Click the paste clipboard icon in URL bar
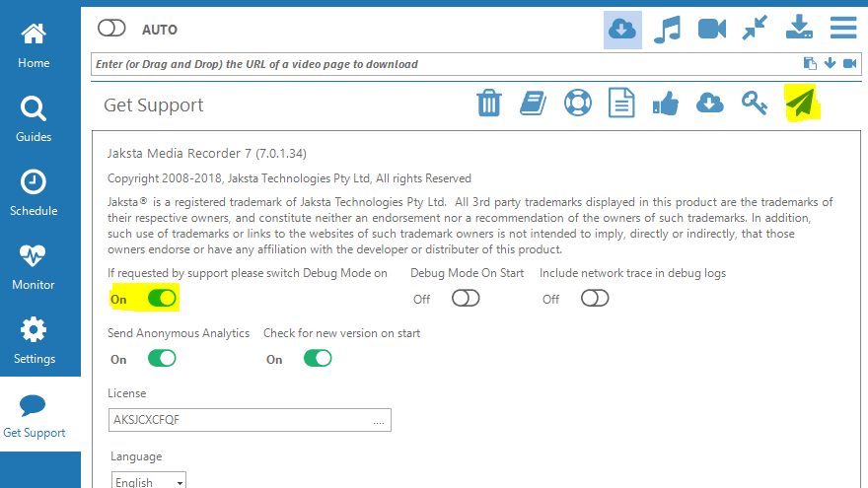This screenshot has height=488, width=868. coord(810,64)
